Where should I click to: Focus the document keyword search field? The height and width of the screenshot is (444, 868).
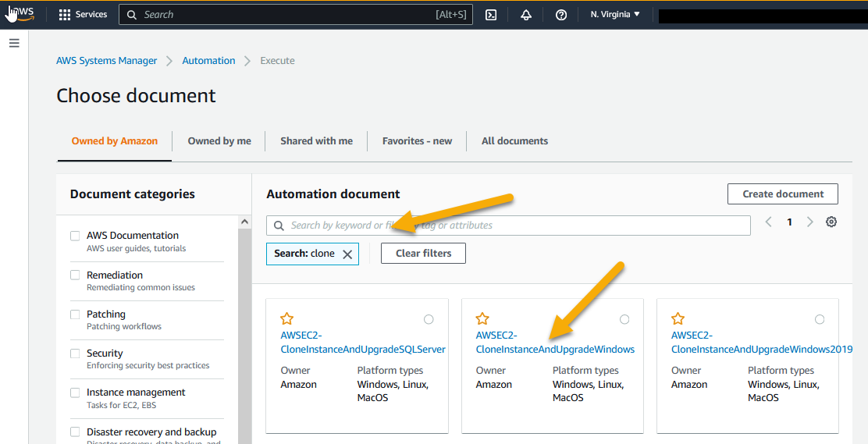pyautogui.click(x=508, y=226)
